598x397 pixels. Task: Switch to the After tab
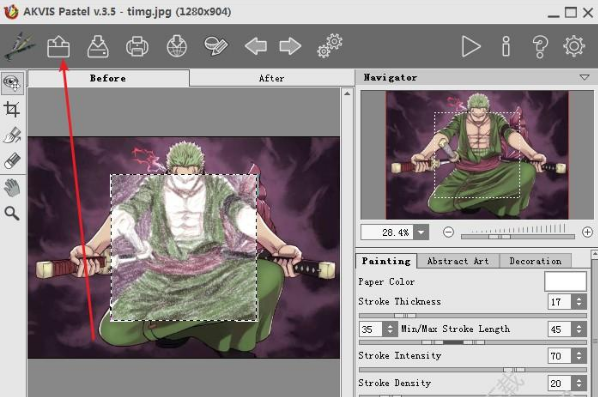272,79
